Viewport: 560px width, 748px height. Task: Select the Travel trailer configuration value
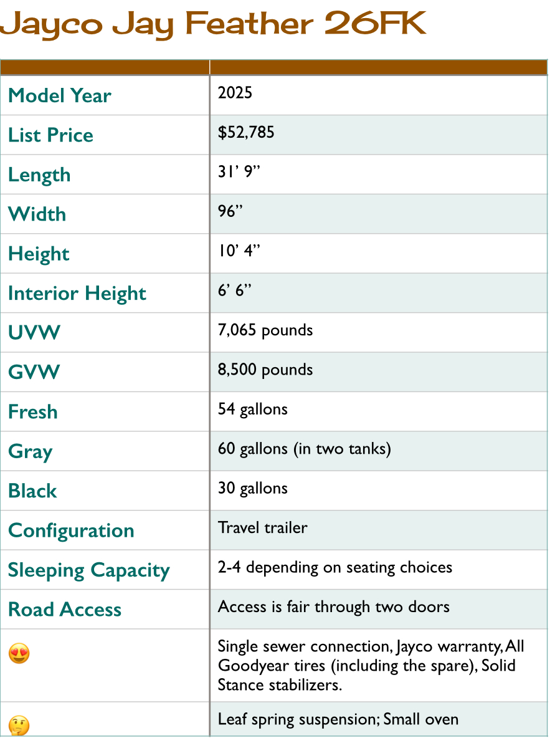(x=263, y=527)
